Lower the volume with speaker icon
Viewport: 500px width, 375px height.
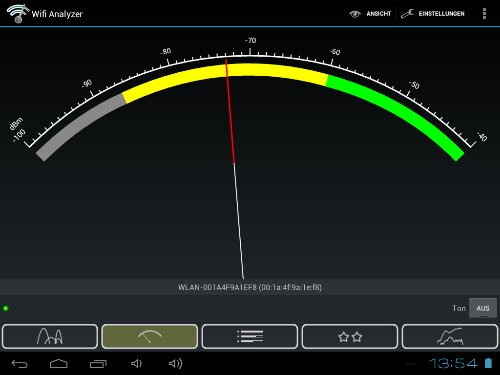[136, 363]
